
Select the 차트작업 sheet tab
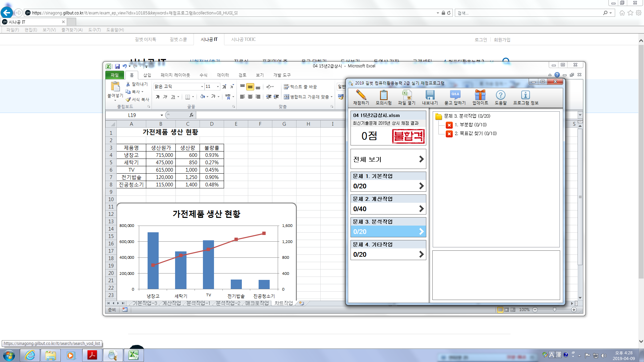click(283, 303)
